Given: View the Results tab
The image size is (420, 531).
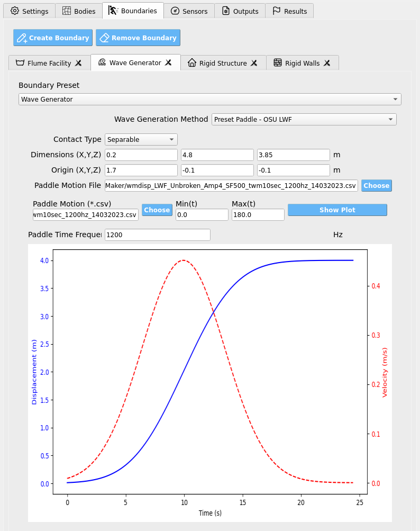Looking at the screenshot, I should tap(289, 11).
